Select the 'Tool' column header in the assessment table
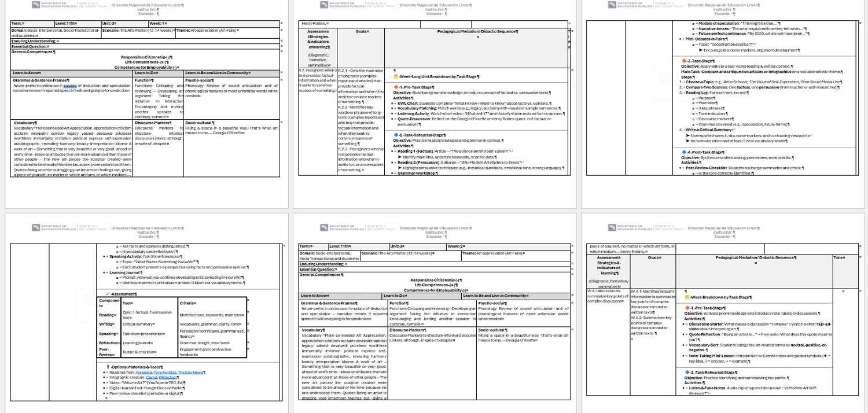This screenshot has width=868, height=413. pos(149,303)
